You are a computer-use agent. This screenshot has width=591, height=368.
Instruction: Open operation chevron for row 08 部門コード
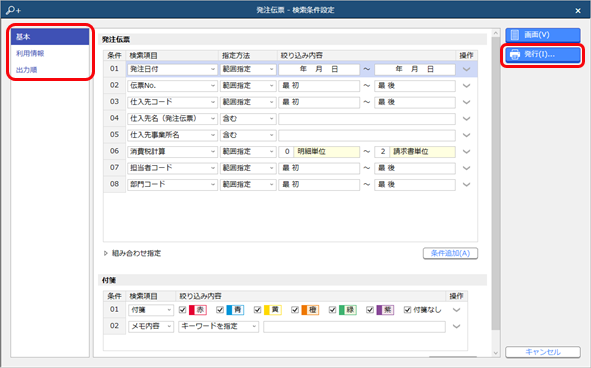click(x=466, y=185)
